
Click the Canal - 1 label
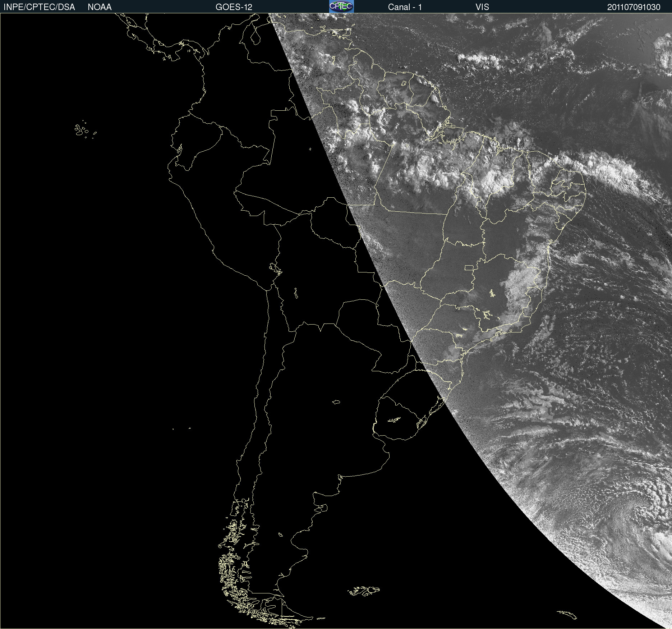pyautogui.click(x=405, y=7)
